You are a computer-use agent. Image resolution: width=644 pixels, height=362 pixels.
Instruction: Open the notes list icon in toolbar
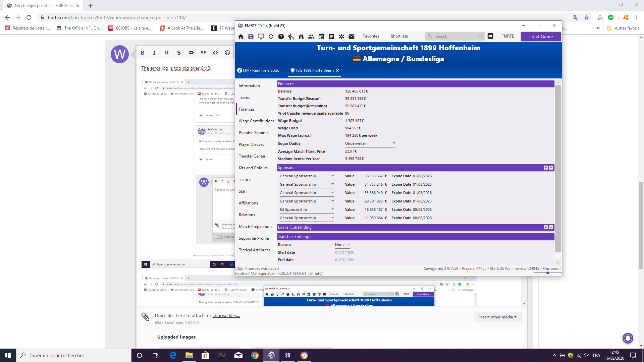point(331,37)
